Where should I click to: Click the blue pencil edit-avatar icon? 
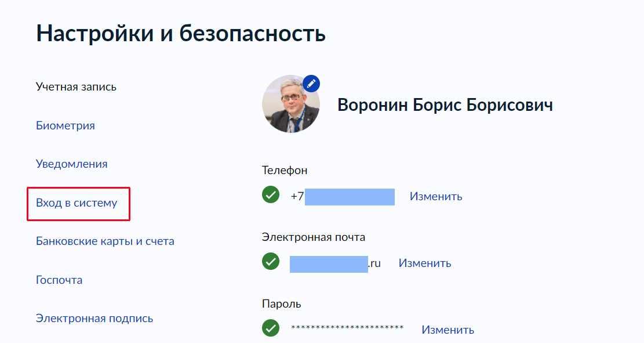point(311,84)
